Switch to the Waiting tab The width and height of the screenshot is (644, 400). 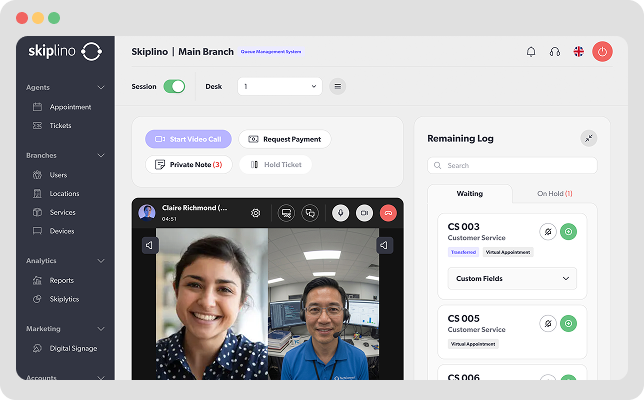(x=469, y=193)
